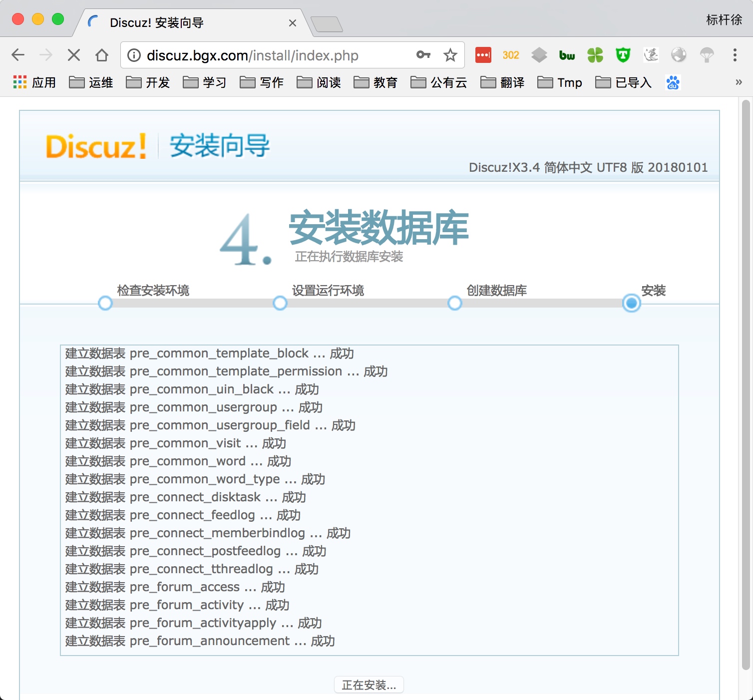
Task: Stop loading the page with X button
Action: (x=74, y=55)
